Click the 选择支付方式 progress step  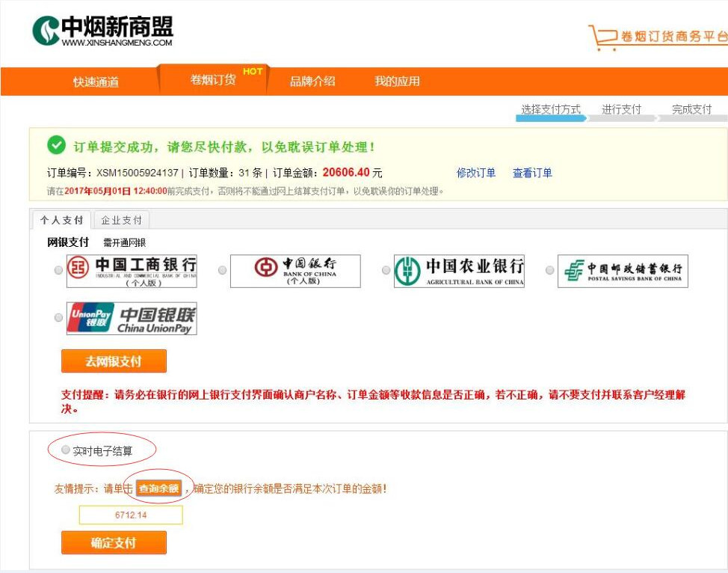click(x=551, y=111)
